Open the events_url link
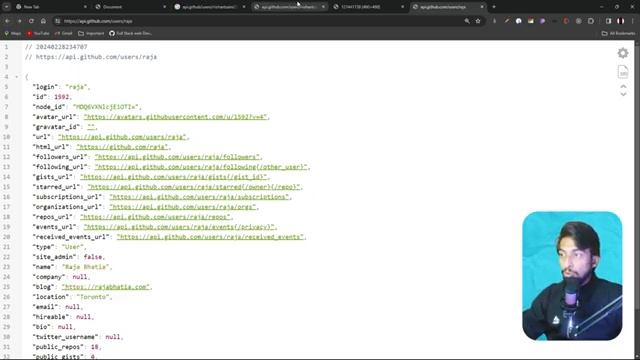 pyautogui.click(x=180, y=227)
